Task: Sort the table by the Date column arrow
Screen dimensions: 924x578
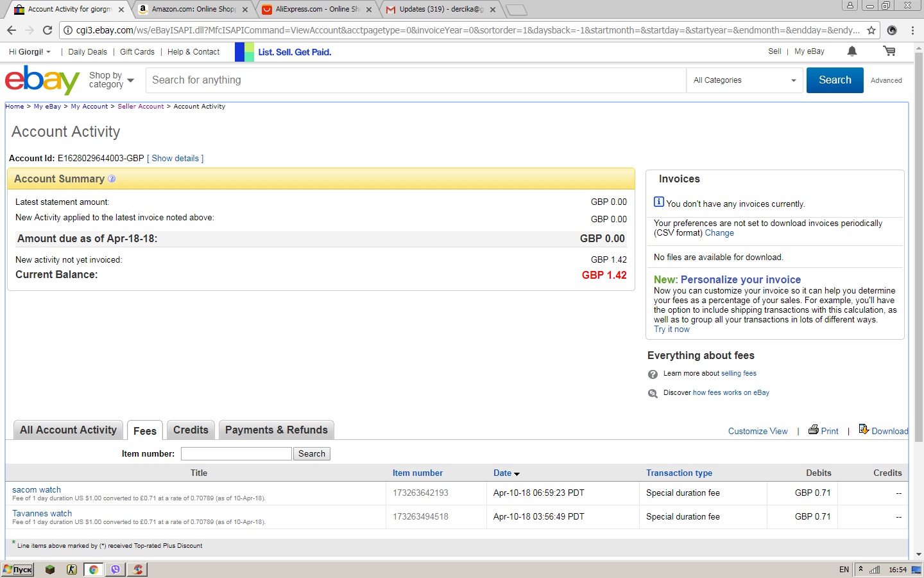Action: (x=517, y=474)
